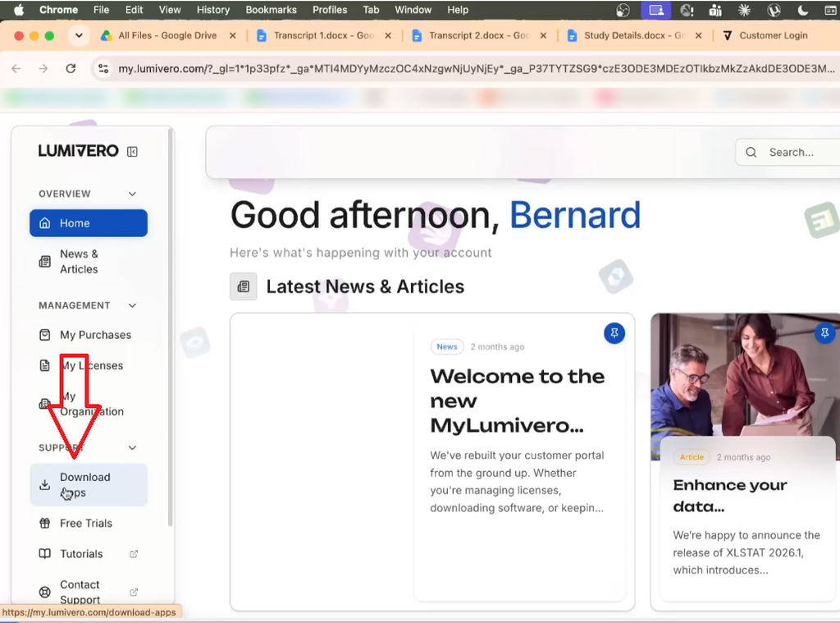This screenshot has height=623, width=840.
Task: Go forward in browser
Action: click(x=43, y=69)
